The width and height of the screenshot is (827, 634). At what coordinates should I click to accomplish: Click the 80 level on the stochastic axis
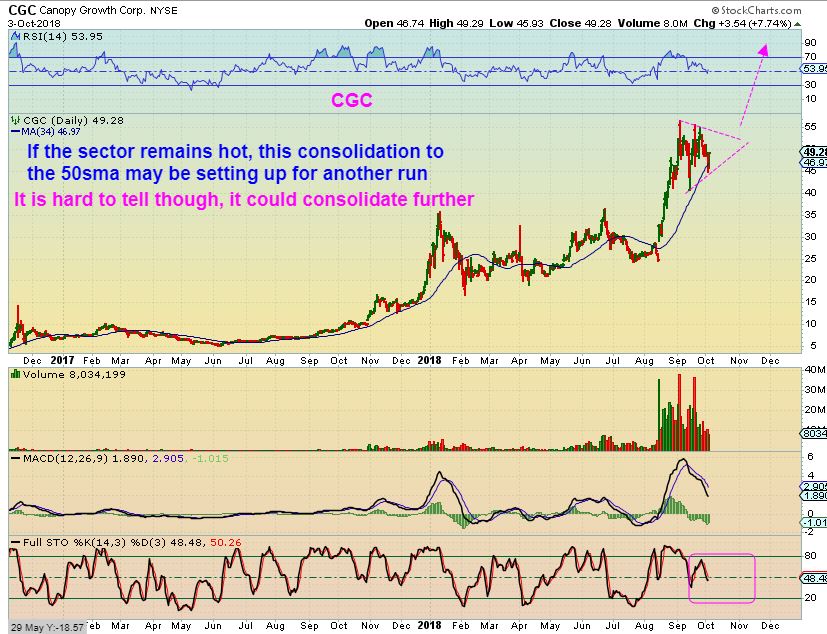(811, 555)
